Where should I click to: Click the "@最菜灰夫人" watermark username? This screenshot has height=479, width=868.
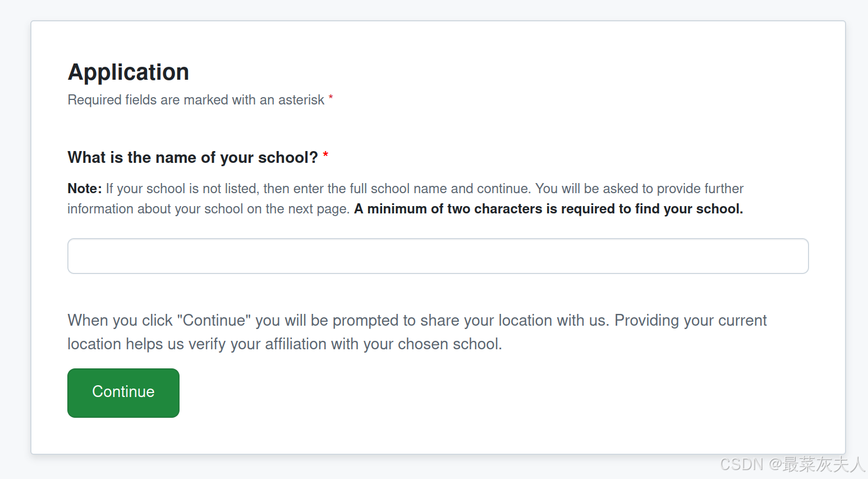coord(817,464)
